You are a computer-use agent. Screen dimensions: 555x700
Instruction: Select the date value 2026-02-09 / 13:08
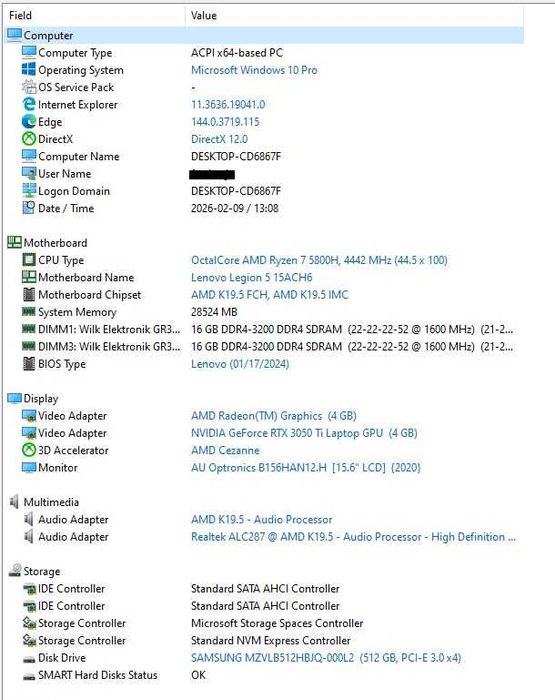point(234,208)
